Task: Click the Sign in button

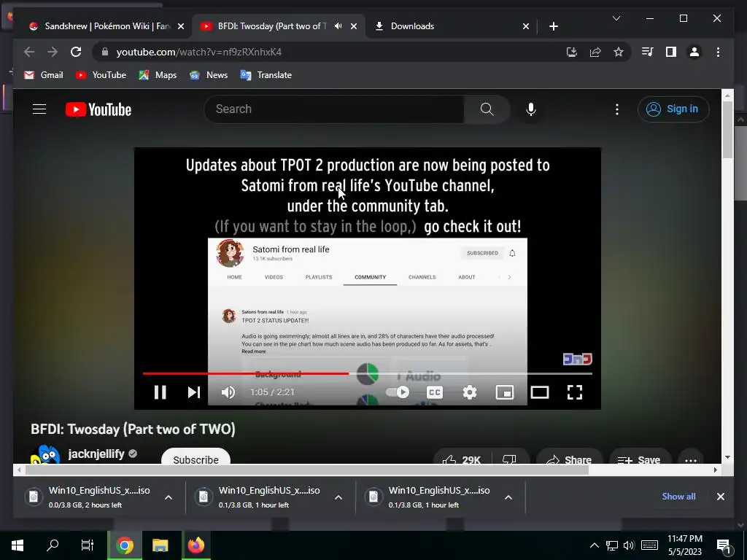Action: click(673, 109)
